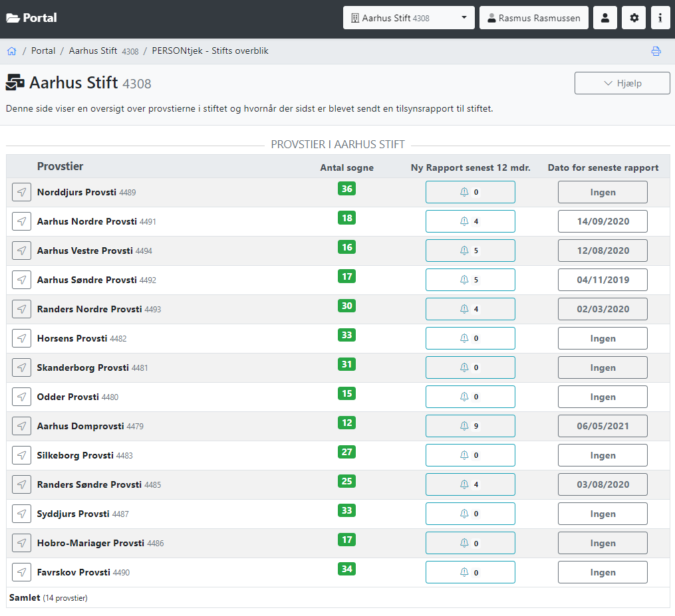The image size is (675, 616).
Task: Click bell button showing 4 for Randers Nordre
Action: point(470,309)
